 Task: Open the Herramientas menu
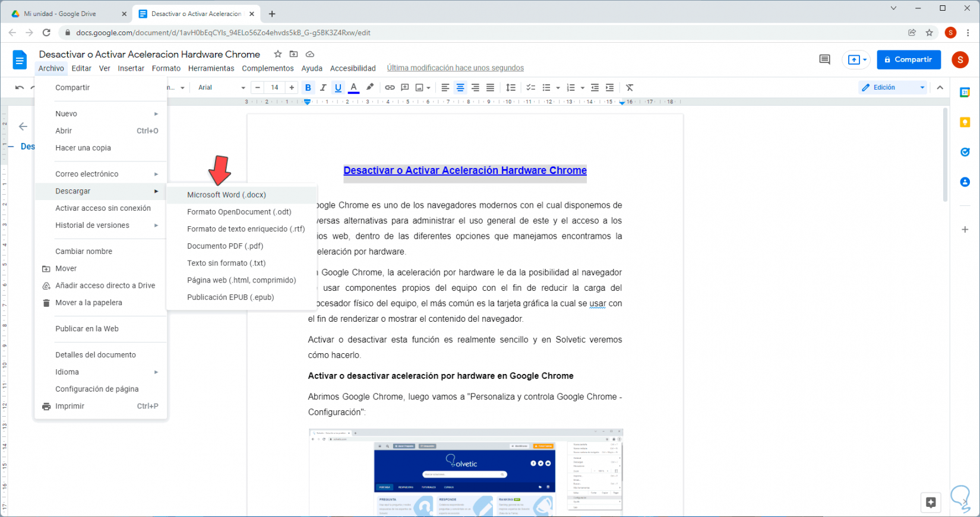(211, 68)
